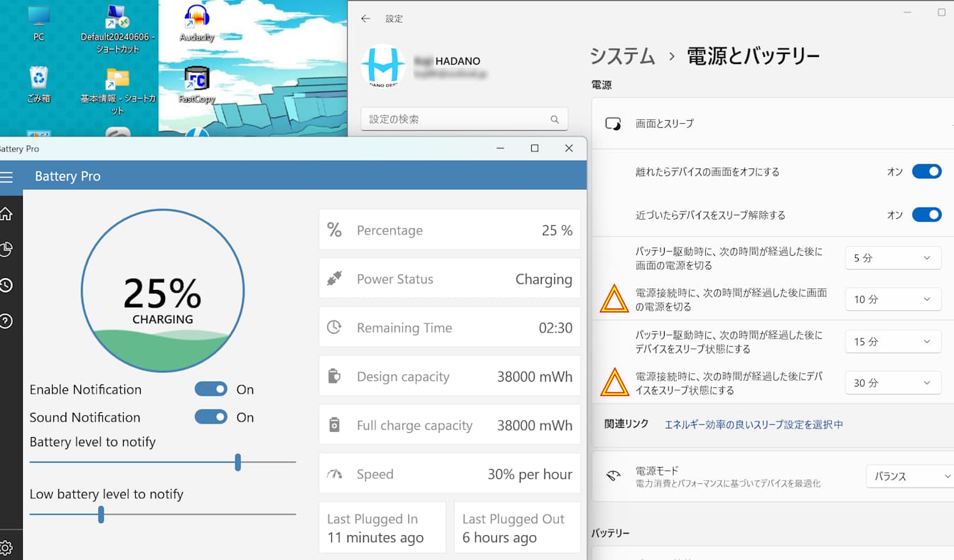Change the バランス power mode dropdown
The width and height of the screenshot is (954, 560).
[x=910, y=475]
